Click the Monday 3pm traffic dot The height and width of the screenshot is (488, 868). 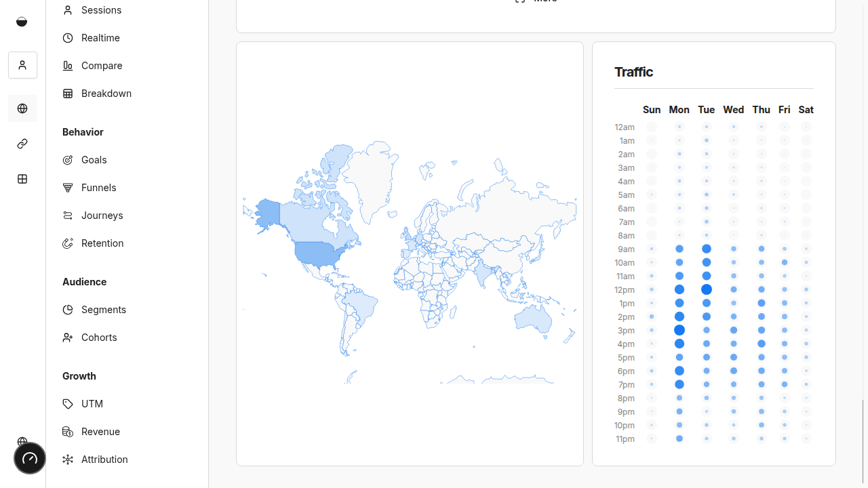[x=679, y=330]
